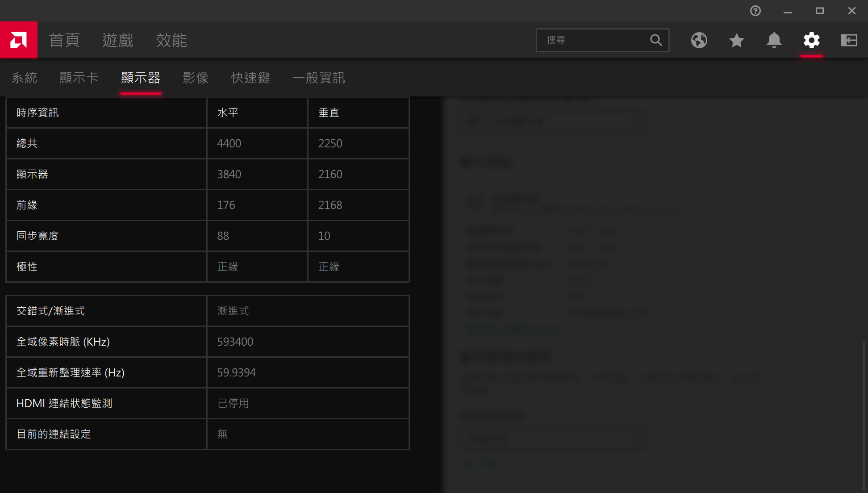The image size is (868, 493).
Task: Switch to 影像 subtab
Action: point(196,78)
